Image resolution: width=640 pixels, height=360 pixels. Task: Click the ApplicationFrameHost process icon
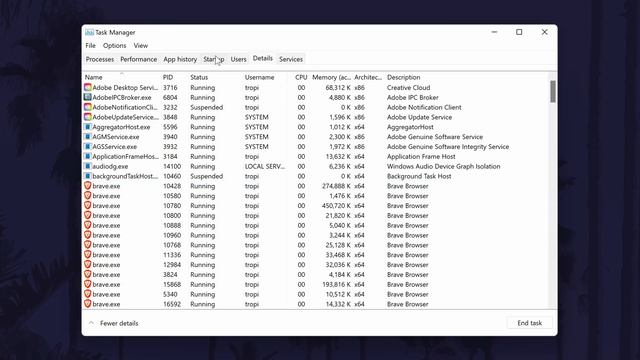pyautogui.click(x=87, y=156)
